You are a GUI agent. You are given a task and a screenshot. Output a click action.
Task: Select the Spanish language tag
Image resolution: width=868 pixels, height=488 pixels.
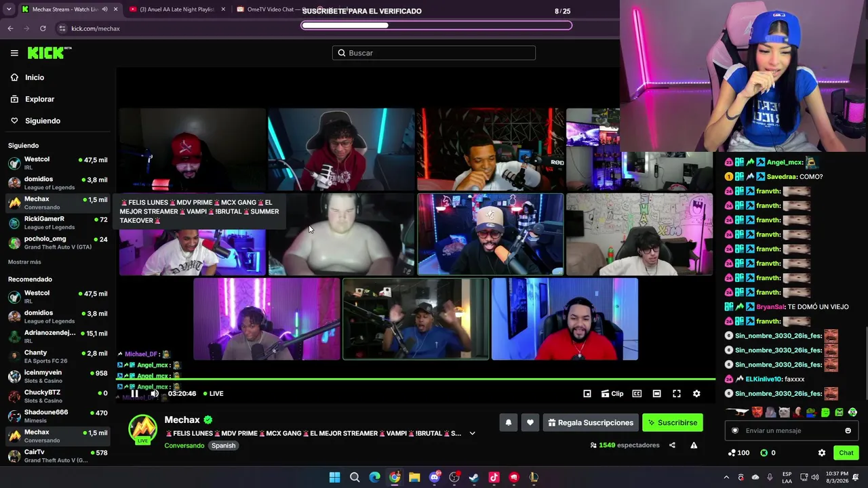tap(223, 446)
